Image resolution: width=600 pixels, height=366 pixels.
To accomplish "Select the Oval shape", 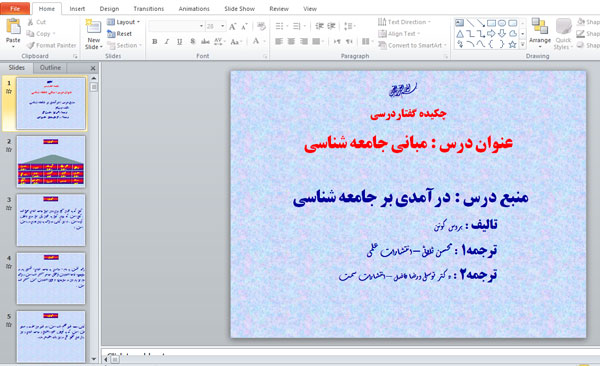I will [x=502, y=23].
